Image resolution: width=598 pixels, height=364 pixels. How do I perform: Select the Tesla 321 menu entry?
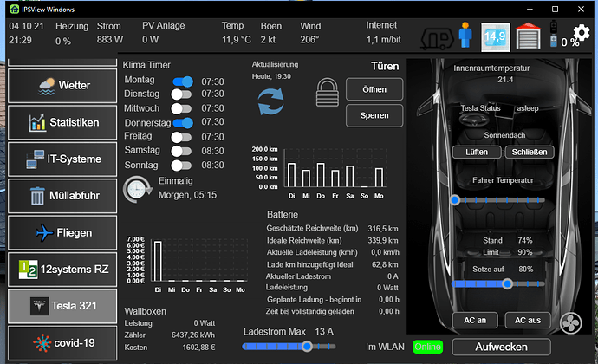pyautogui.click(x=62, y=306)
